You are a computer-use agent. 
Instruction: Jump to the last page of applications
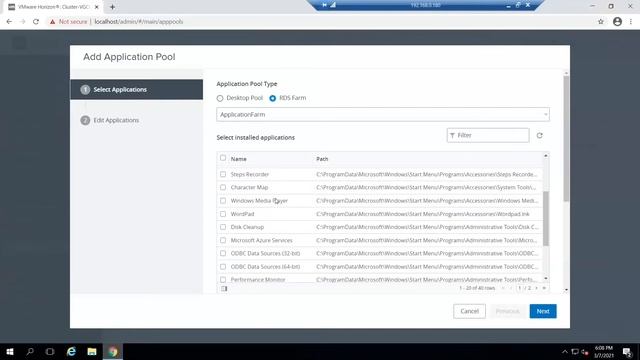pos(544,288)
